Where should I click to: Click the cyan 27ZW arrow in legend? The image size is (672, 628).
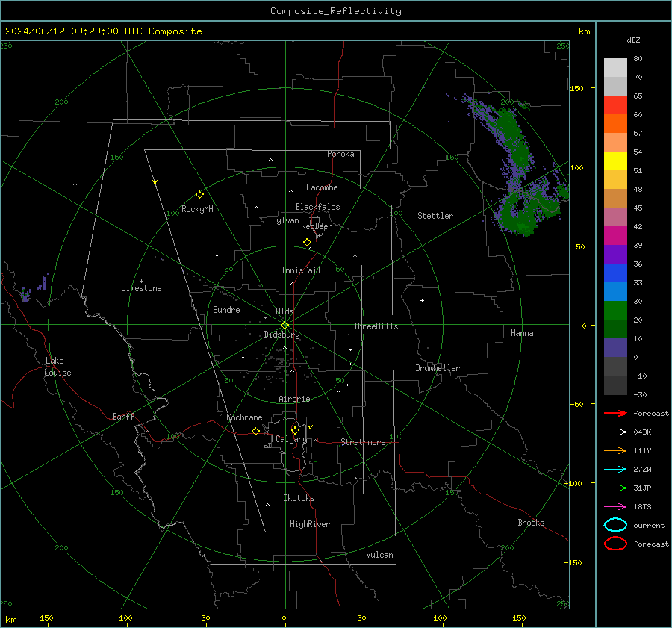615,470
